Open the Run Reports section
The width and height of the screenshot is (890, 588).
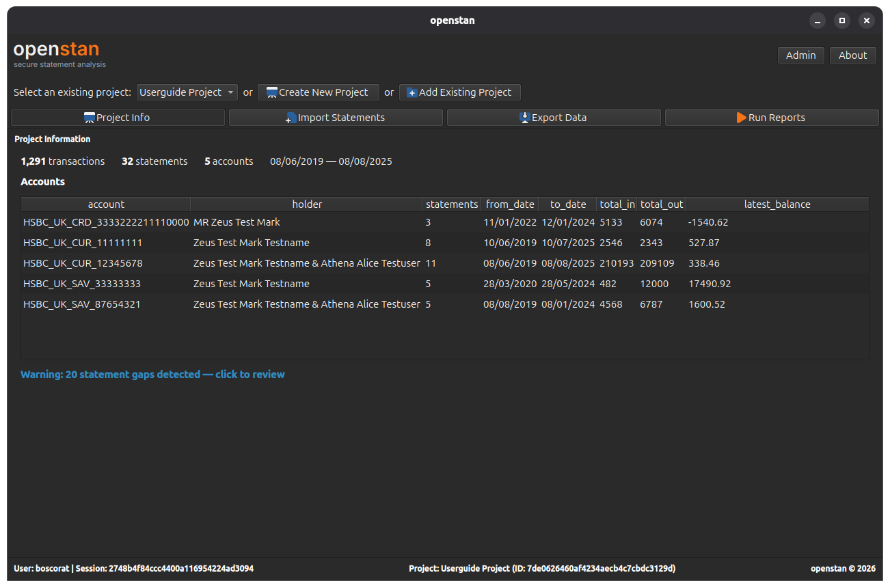click(x=772, y=118)
